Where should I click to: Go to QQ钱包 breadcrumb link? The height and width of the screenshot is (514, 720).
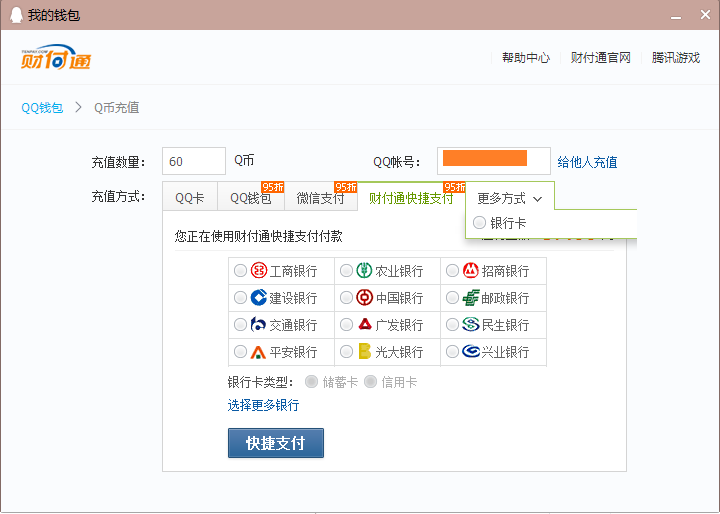pos(42,108)
